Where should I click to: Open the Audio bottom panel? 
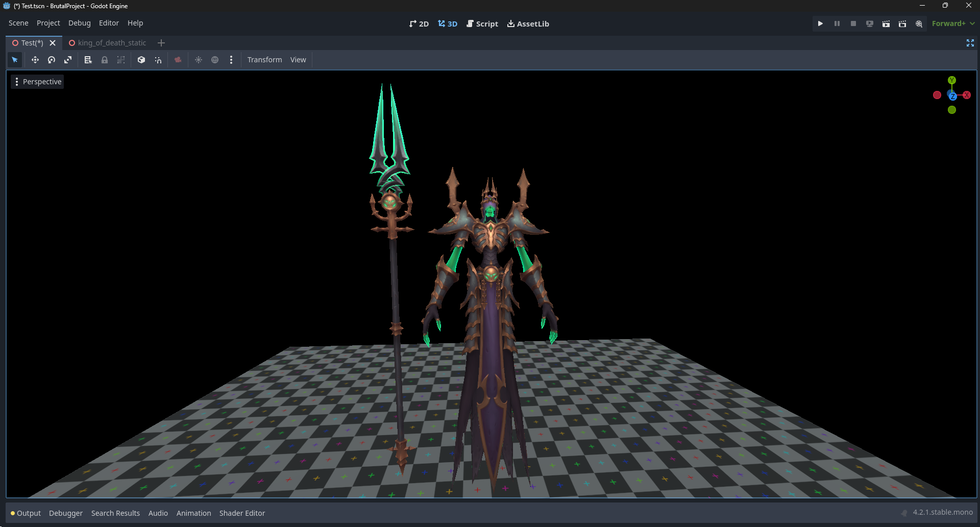(x=158, y=513)
